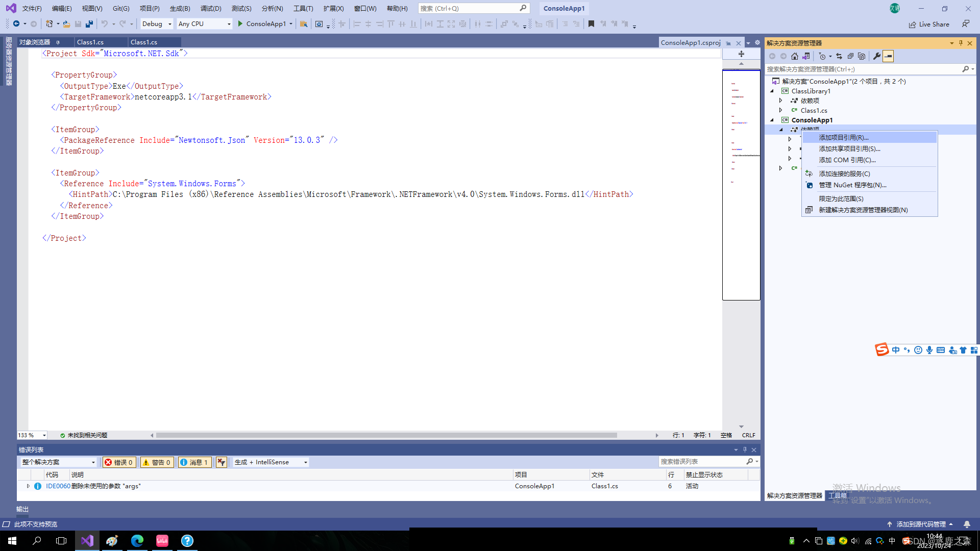980x551 pixels.
Task: Open the Git(G) menu
Action: pos(121,9)
